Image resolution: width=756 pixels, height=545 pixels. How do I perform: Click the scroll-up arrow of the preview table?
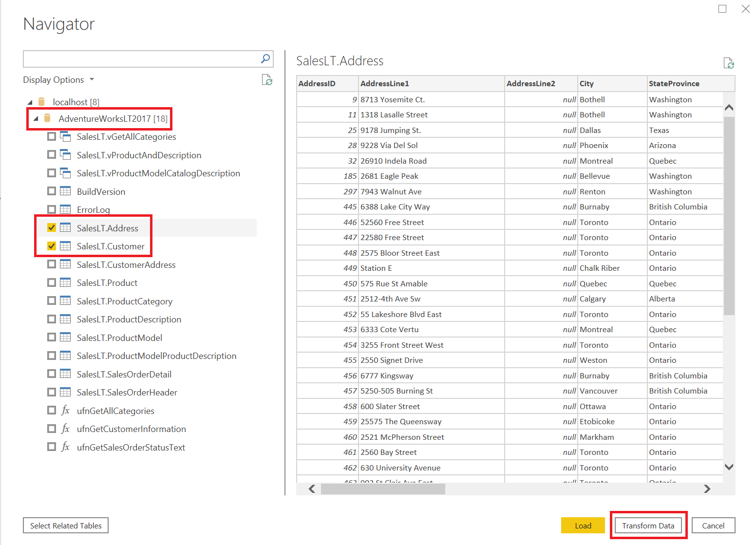[729, 108]
